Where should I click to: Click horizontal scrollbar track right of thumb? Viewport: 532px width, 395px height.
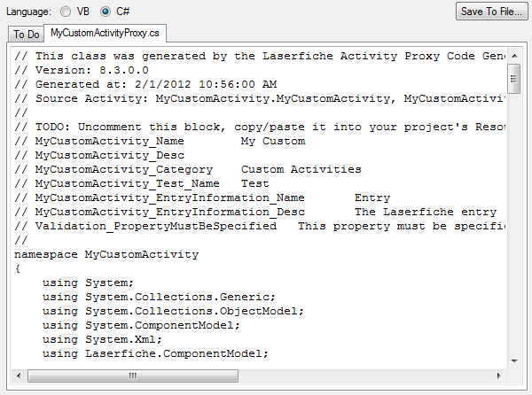pos(372,376)
